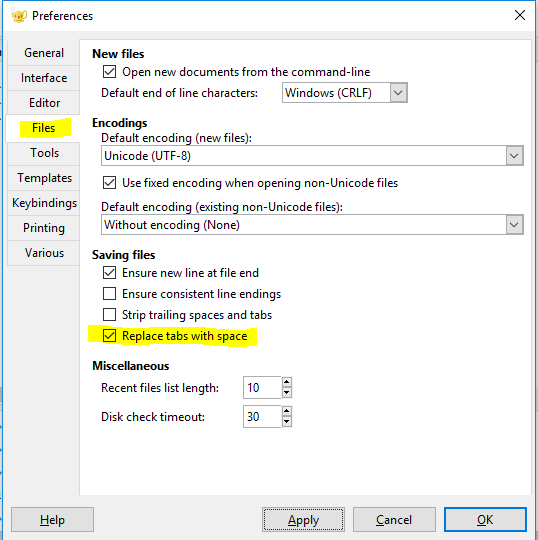Open the Without encoding (None) dropdown
Screen dimensions: 538x540
tap(312, 225)
